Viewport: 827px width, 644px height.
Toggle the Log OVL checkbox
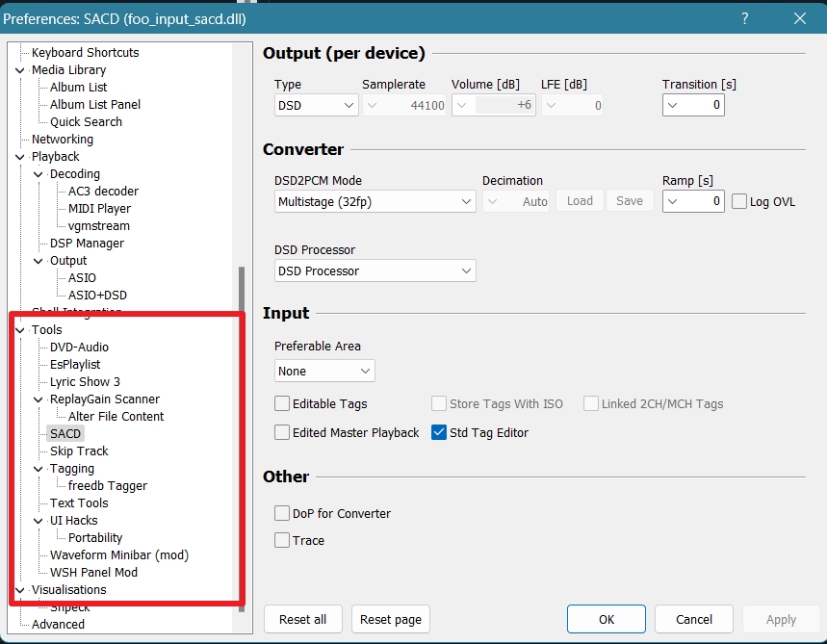[739, 201]
